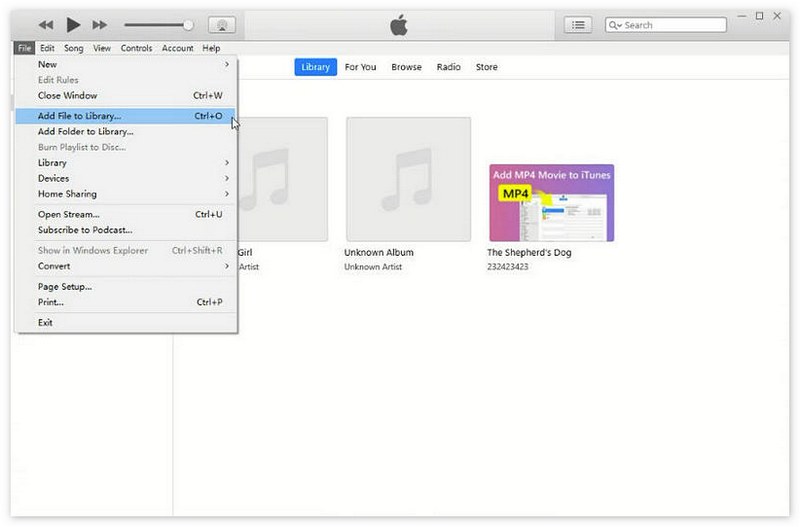Screen dimensions: 800x527
Task: Click the Search input field
Action: tap(666, 25)
